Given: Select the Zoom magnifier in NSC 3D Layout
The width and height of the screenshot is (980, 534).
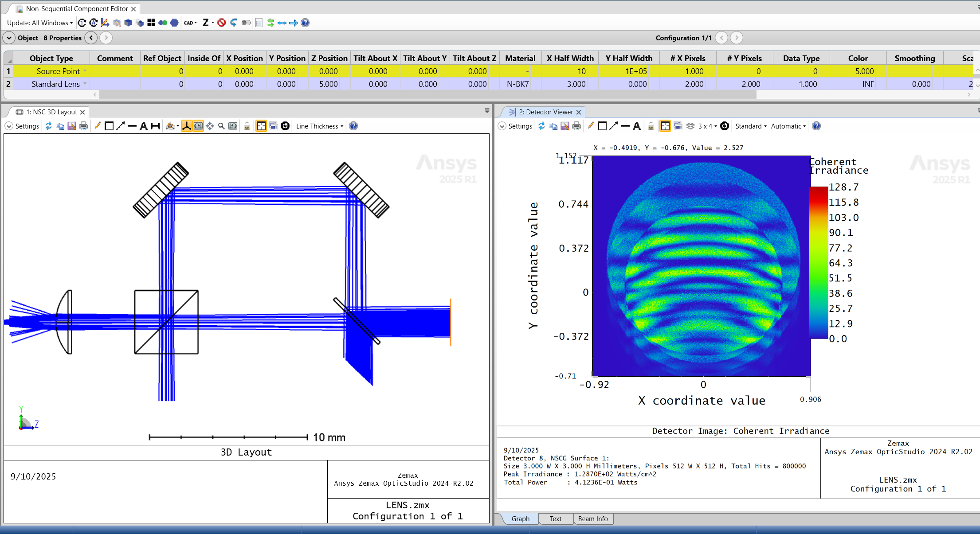Looking at the screenshot, I should [x=221, y=126].
